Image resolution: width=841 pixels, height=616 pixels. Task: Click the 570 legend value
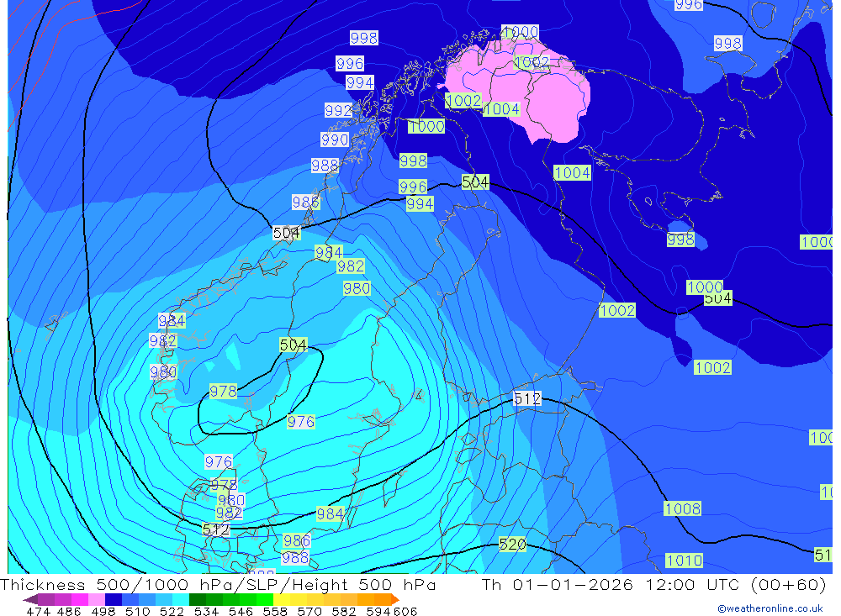[309, 611]
